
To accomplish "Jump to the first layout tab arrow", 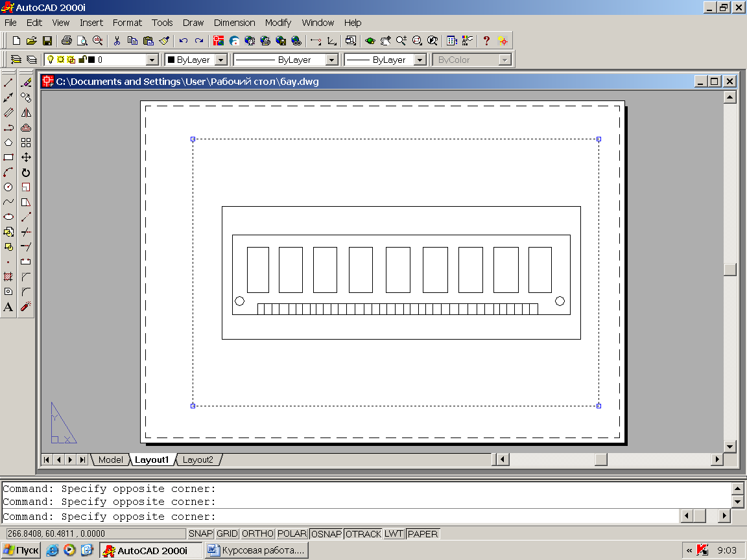I will 46,460.
